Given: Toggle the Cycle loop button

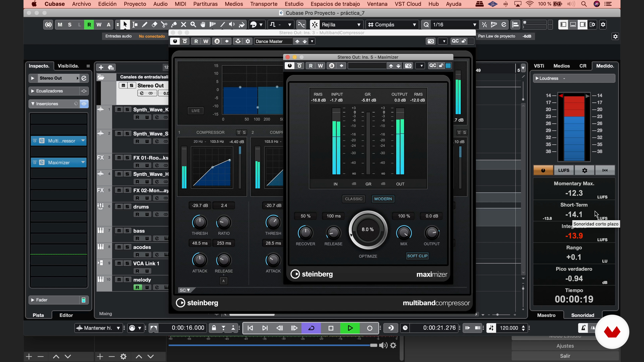Looking at the screenshot, I should (311, 328).
